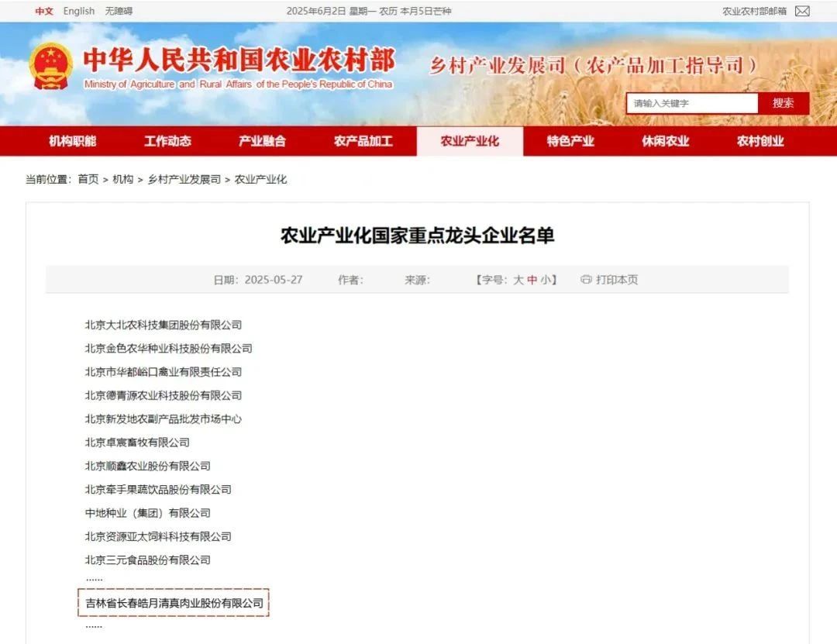The height and width of the screenshot is (644, 837).
Task: Open the 休闲农业 navigation tab
Action: point(665,141)
